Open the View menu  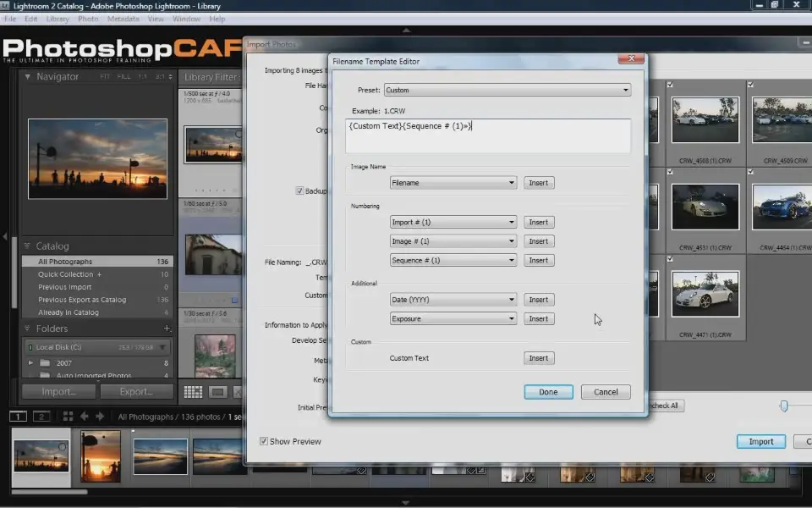click(156, 19)
